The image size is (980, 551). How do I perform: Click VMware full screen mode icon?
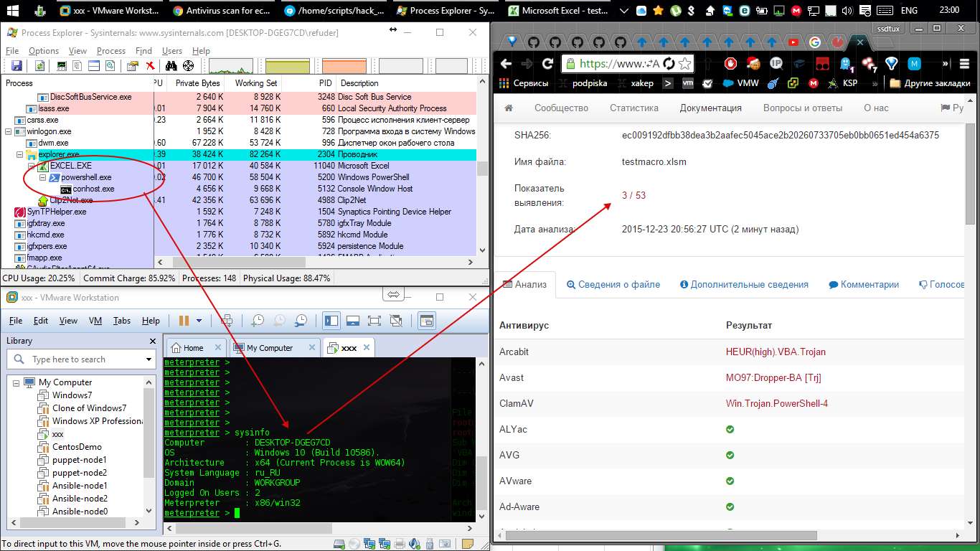click(374, 321)
